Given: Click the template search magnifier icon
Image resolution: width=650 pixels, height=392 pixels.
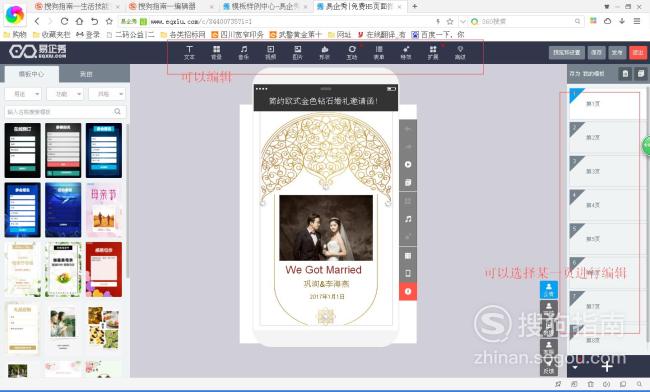Looking at the screenshot, I should tap(117, 111).
